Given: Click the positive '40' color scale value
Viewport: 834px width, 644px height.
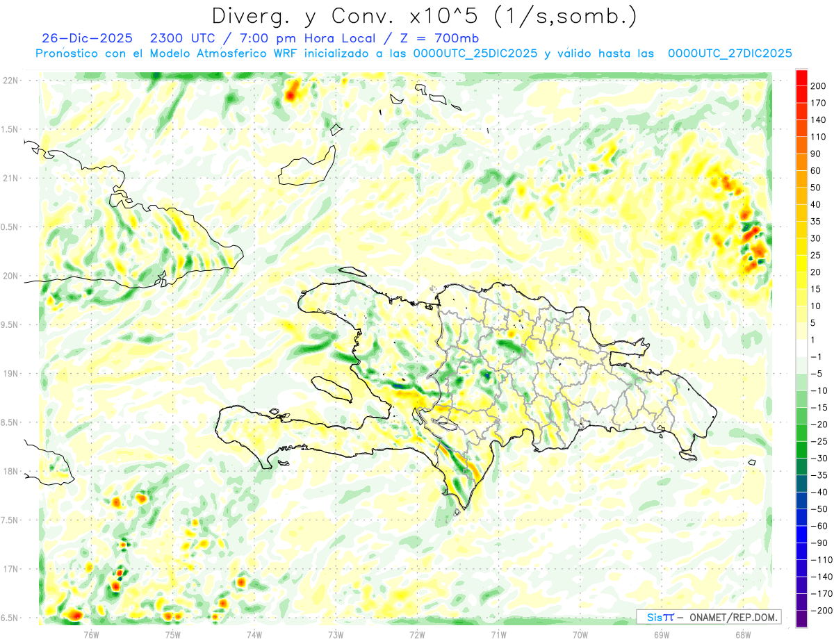Looking at the screenshot, I should [x=816, y=205].
